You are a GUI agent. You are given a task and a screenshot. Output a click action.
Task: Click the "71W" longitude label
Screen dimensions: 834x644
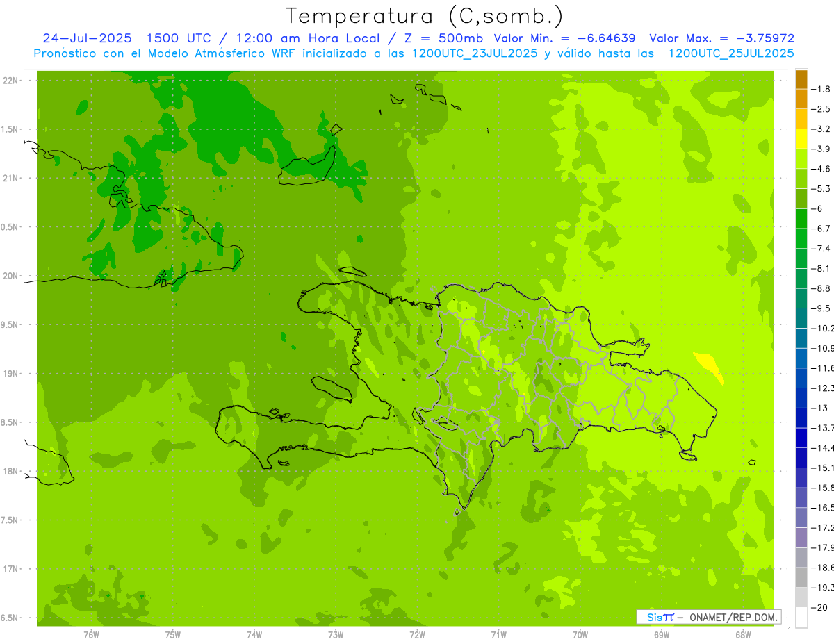pyautogui.click(x=498, y=634)
